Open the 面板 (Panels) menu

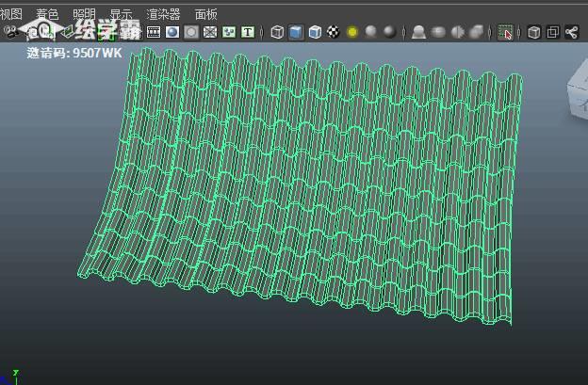tap(205, 14)
